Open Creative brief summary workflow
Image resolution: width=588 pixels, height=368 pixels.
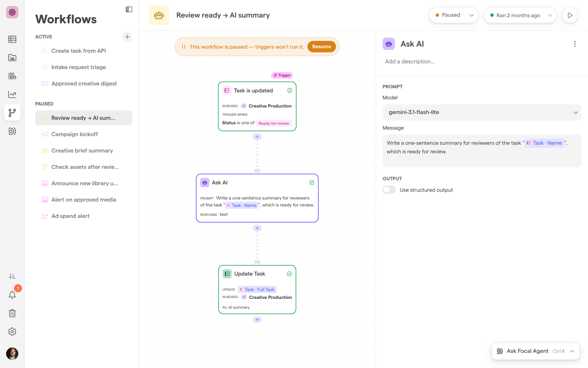coord(84,150)
